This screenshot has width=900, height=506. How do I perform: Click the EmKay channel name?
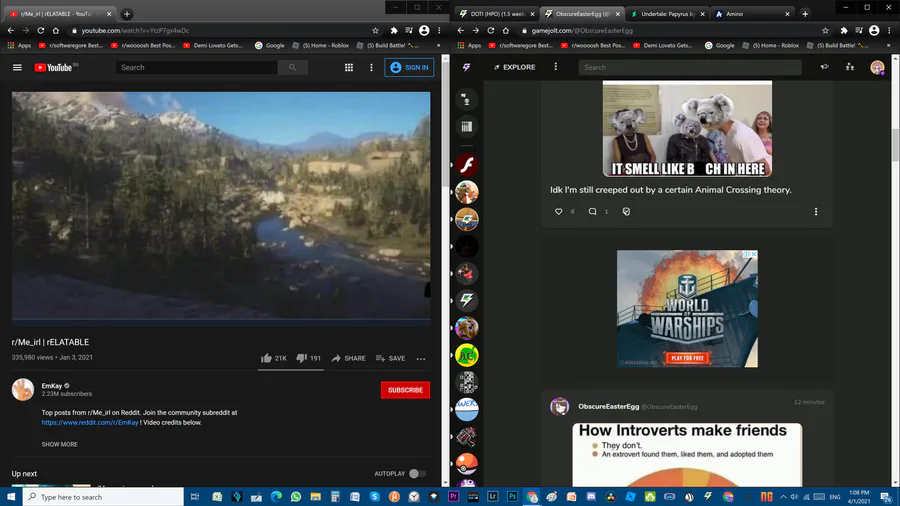pyautogui.click(x=52, y=386)
